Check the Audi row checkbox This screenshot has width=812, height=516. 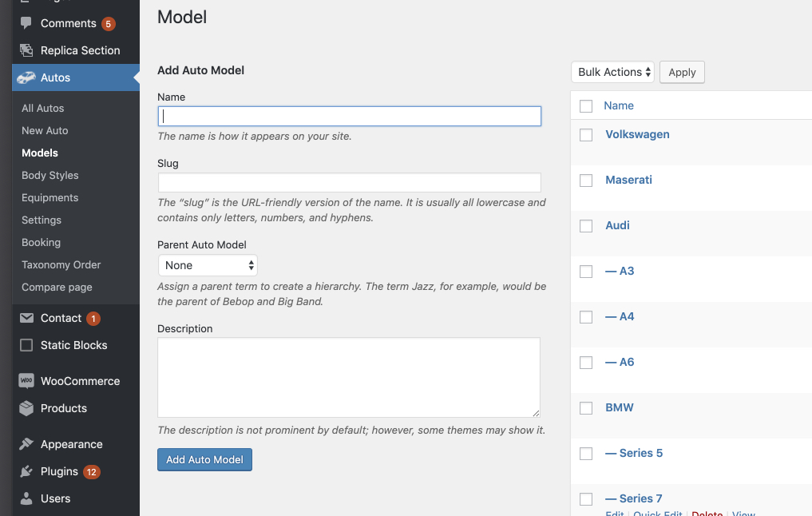pos(586,226)
